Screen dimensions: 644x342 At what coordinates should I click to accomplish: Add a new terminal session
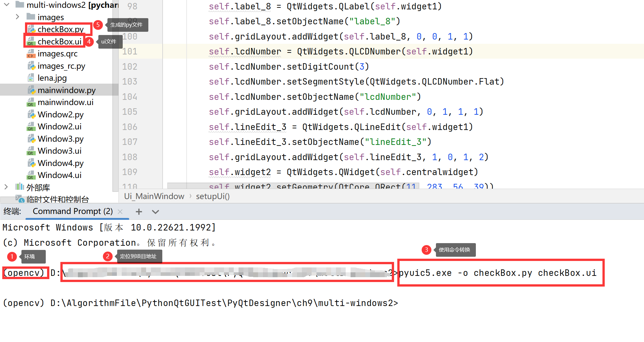[139, 212]
